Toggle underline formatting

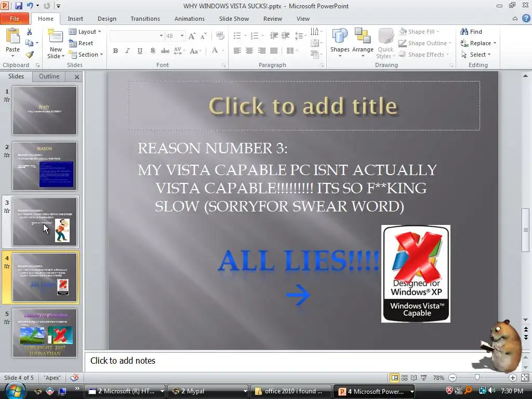point(140,51)
